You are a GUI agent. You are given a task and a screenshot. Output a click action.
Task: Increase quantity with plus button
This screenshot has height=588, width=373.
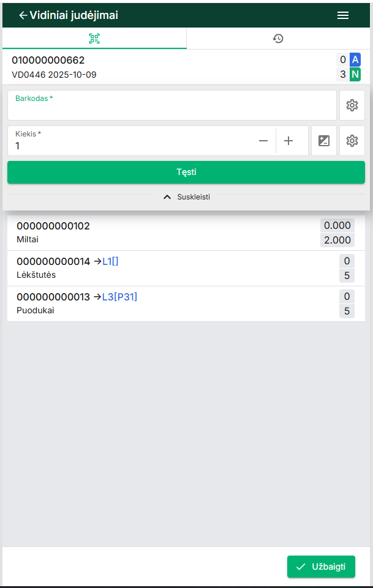[x=288, y=141]
